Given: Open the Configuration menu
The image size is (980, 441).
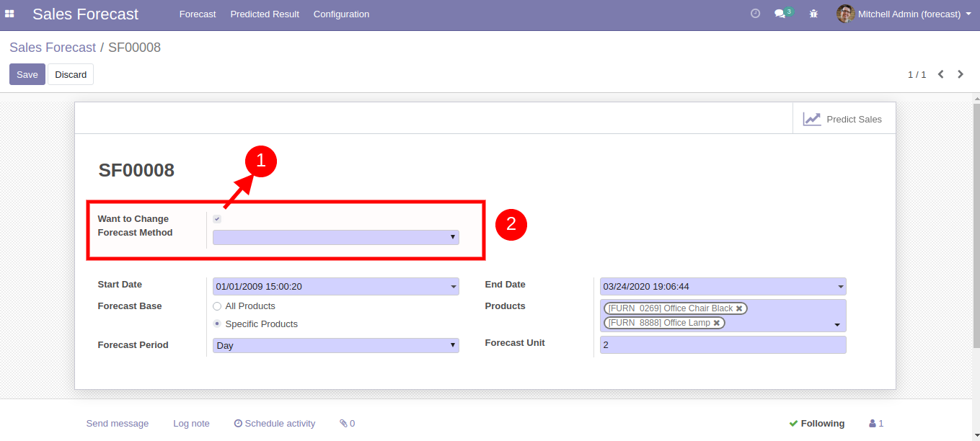Looking at the screenshot, I should click(x=341, y=14).
